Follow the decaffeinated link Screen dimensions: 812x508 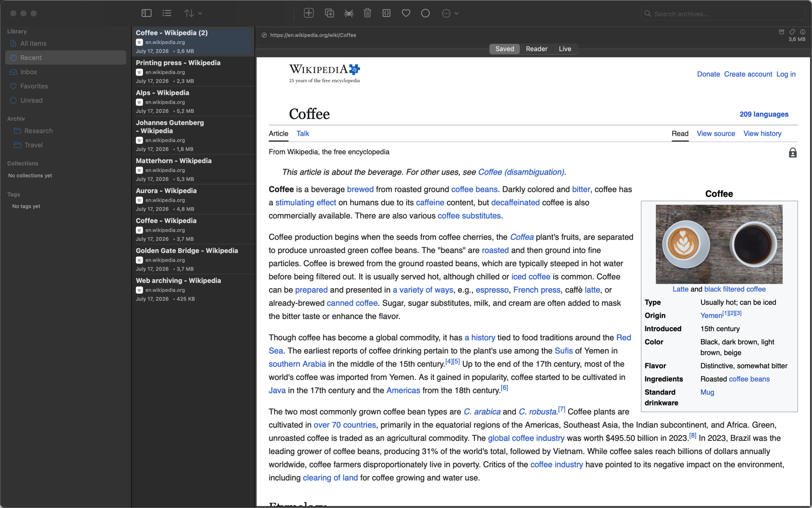click(516, 203)
